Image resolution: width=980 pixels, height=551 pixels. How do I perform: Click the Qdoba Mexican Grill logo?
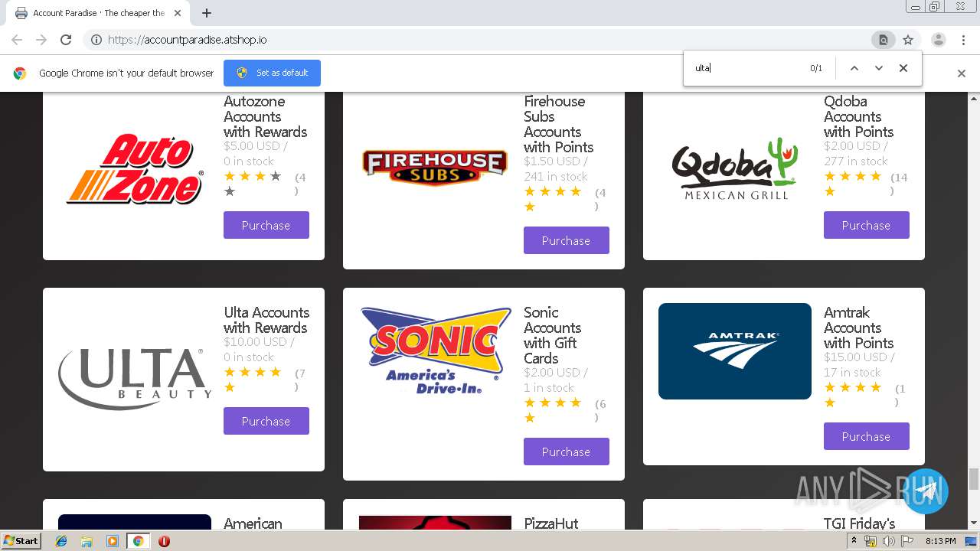coord(735,169)
